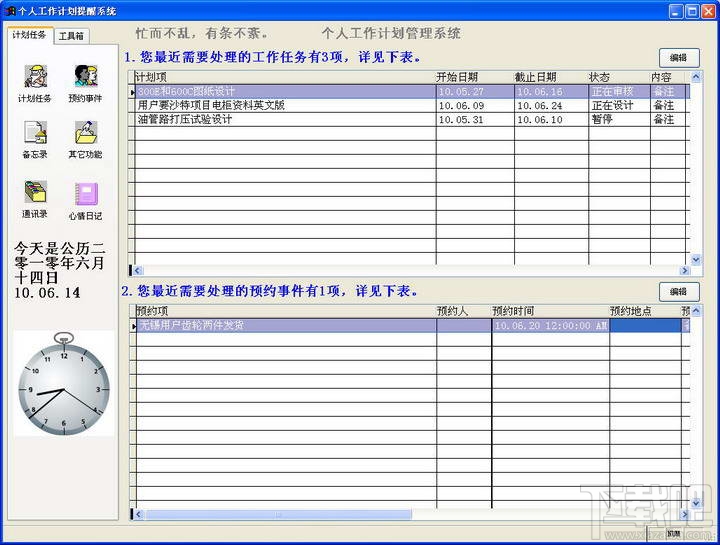Select the 计划项 column header

click(284, 77)
